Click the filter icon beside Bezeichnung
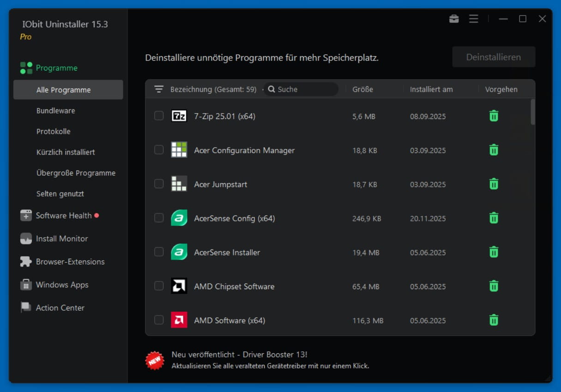Screen dimensions: 561x392 (x=159, y=89)
